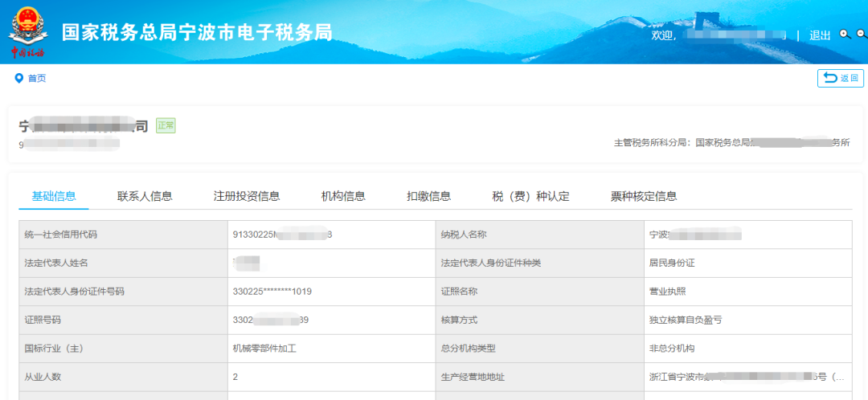The height and width of the screenshot is (400, 868).
Task: Click the zoom-in magnifier icon beside 退出
Action: pyautogui.click(x=845, y=35)
